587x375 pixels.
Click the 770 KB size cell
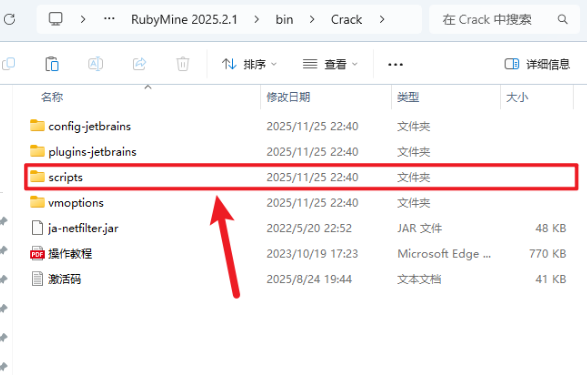(548, 253)
